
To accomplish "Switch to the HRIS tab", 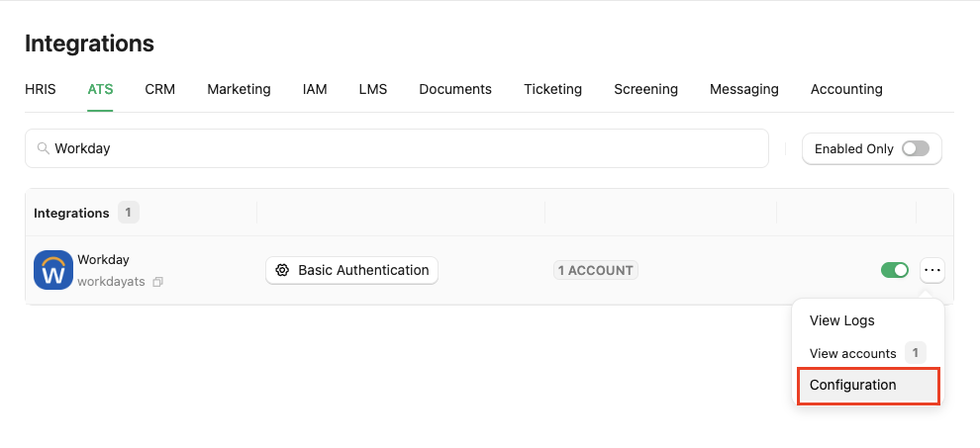I will point(40,89).
